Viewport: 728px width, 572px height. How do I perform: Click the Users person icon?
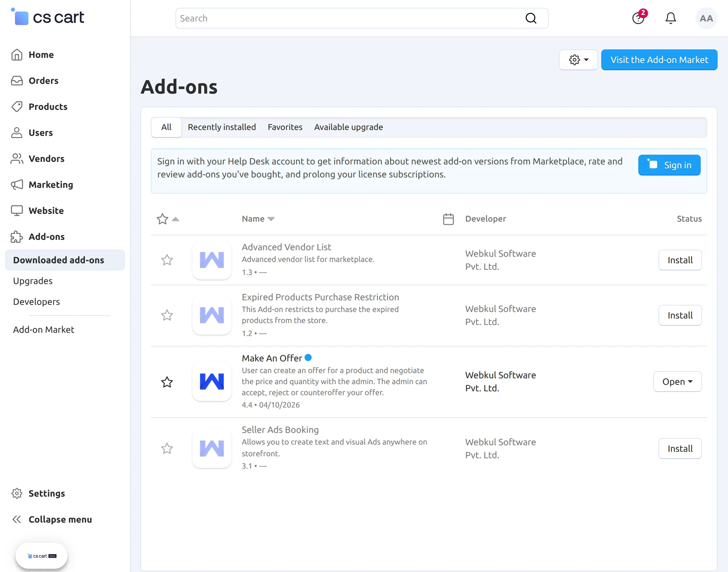pos(17,133)
